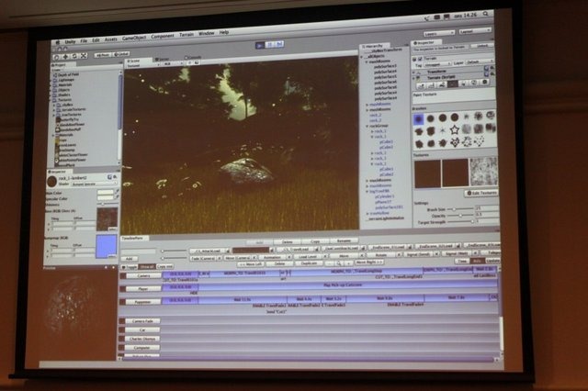Click the blue Bumpmap texture thumbnail

pyautogui.click(x=107, y=247)
